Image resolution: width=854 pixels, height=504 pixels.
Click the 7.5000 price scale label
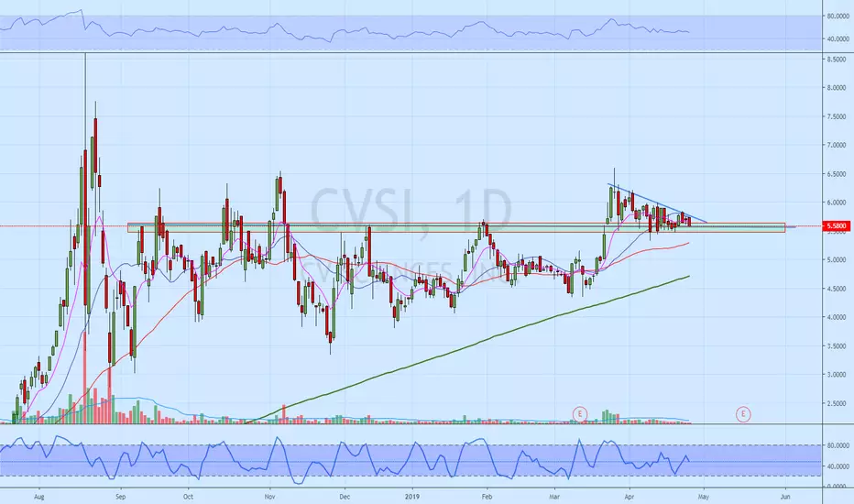pos(836,116)
